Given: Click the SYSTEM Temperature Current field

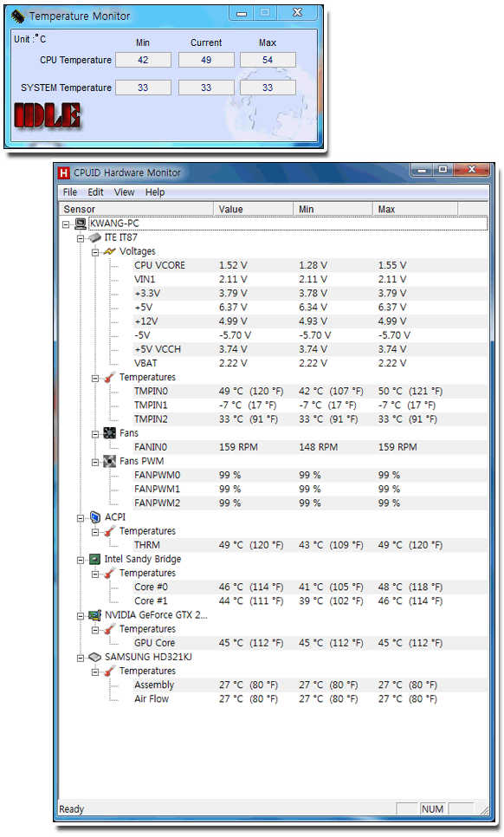Looking at the screenshot, I should tap(206, 88).
